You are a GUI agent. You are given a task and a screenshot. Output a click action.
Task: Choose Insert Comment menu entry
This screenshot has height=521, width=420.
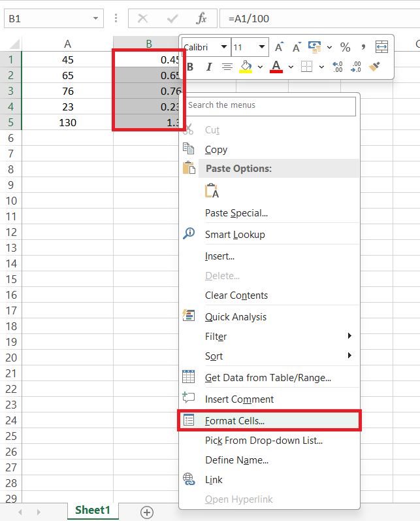(239, 399)
